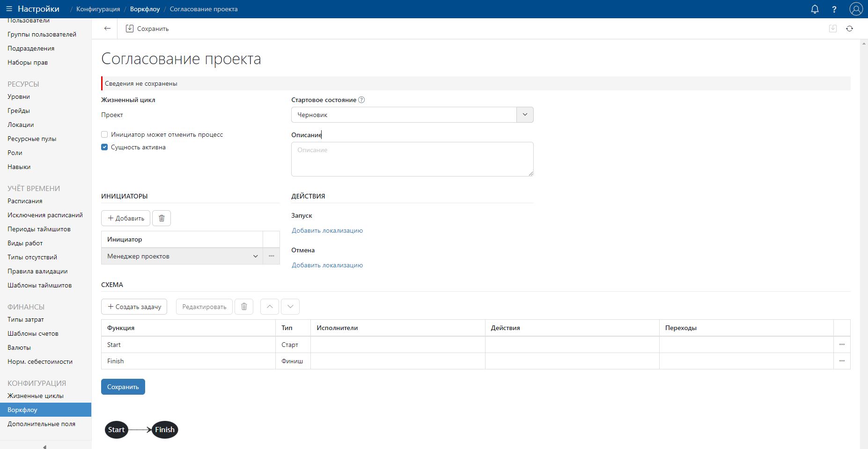Open Ресурсные пулы in the sidebar
The image size is (868, 449).
32,139
